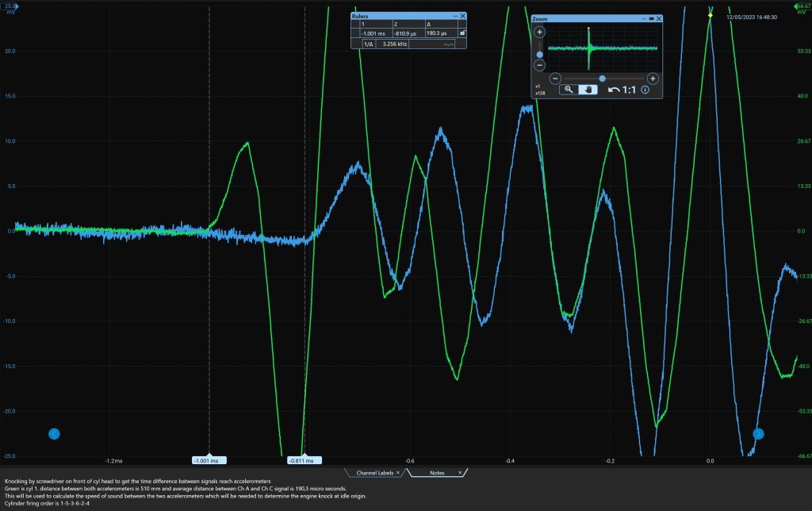Close the Notes tab
Screen dimensions: 812x511
pos(460,473)
